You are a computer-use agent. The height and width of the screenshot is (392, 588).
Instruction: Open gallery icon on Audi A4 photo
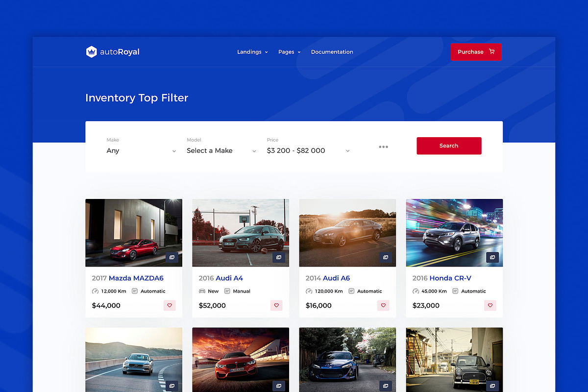tap(279, 257)
